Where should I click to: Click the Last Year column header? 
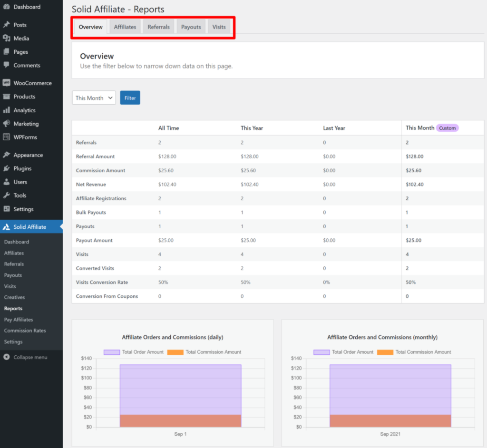click(334, 128)
